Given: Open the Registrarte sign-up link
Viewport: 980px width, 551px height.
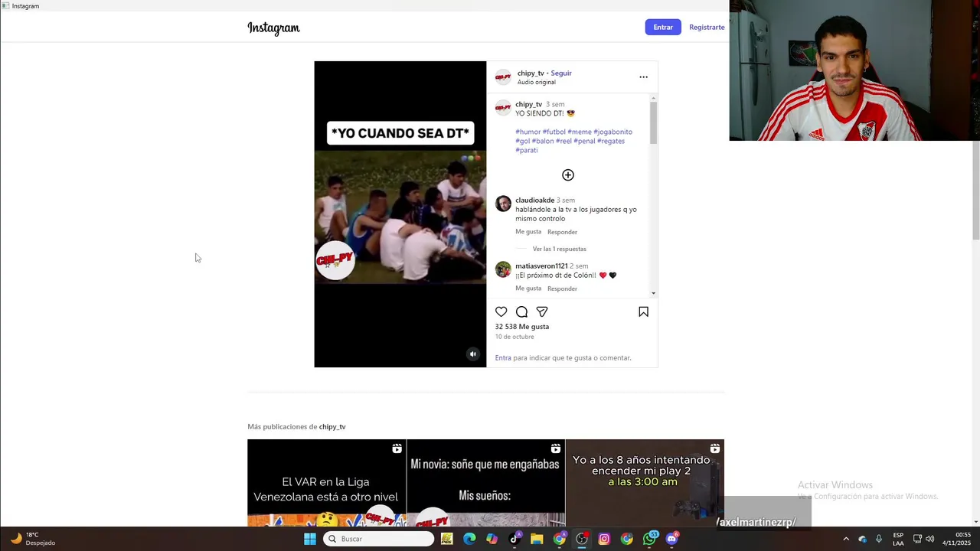Looking at the screenshot, I should point(707,27).
